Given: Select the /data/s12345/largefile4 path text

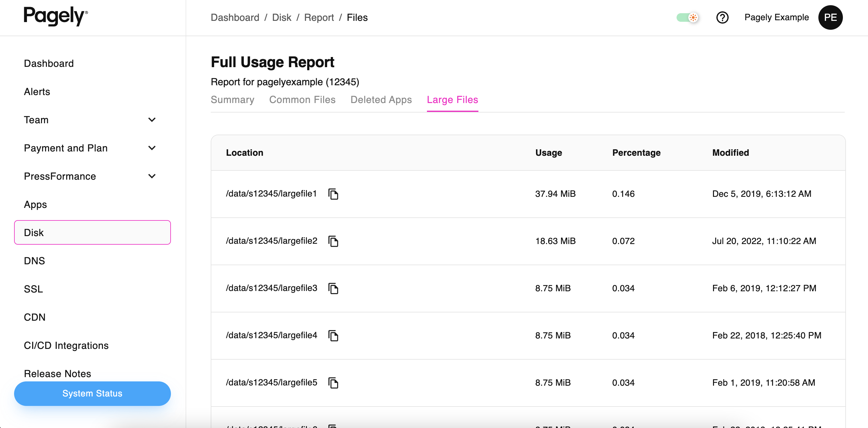Looking at the screenshot, I should (x=271, y=336).
